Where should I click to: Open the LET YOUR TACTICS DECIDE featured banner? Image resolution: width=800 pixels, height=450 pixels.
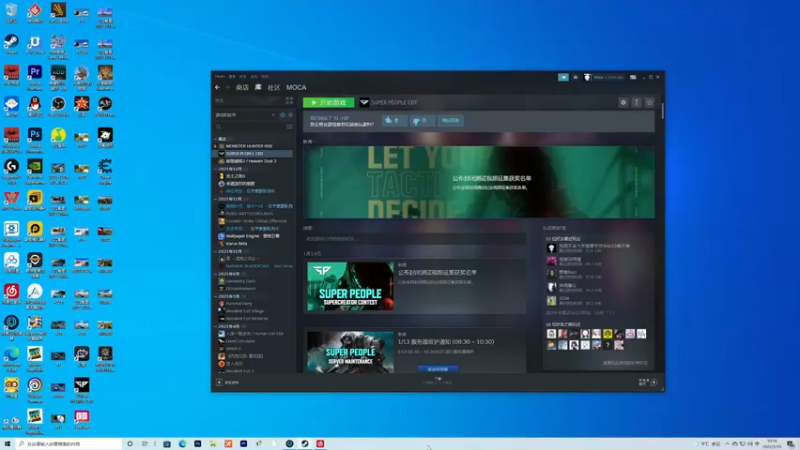[479, 183]
